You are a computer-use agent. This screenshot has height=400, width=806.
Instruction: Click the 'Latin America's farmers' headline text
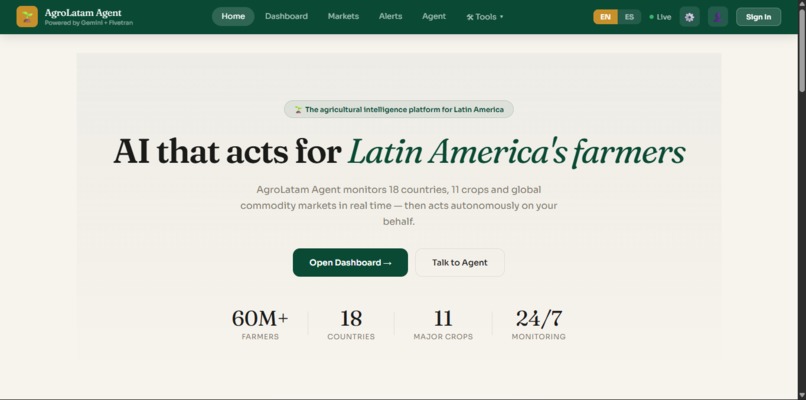point(517,153)
